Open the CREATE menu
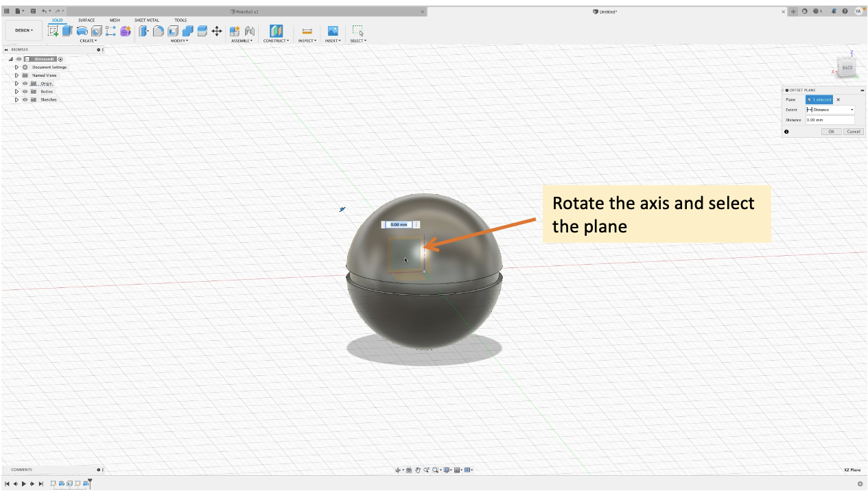 point(88,40)
